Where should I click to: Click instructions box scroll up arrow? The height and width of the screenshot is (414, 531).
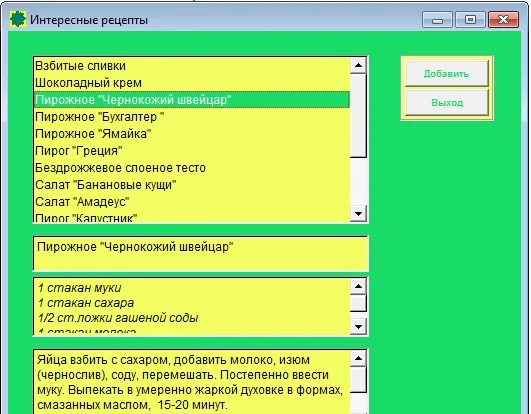point(358,358)
